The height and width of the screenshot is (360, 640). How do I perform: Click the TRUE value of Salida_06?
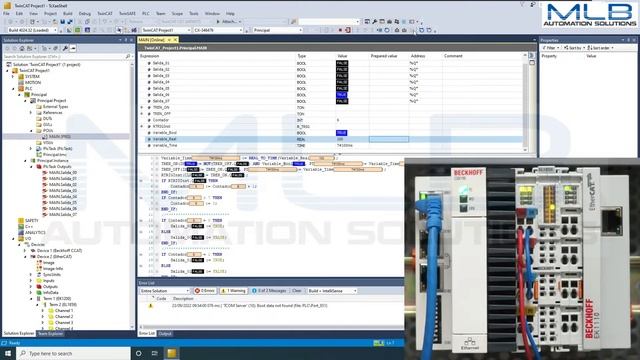342,95
